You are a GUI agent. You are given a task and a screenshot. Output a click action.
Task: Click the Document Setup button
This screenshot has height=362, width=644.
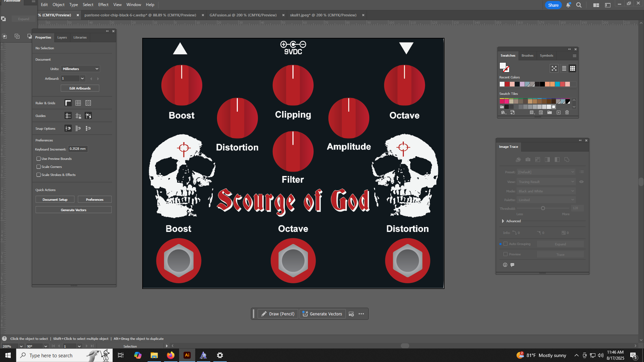click(x=55, y=199)
